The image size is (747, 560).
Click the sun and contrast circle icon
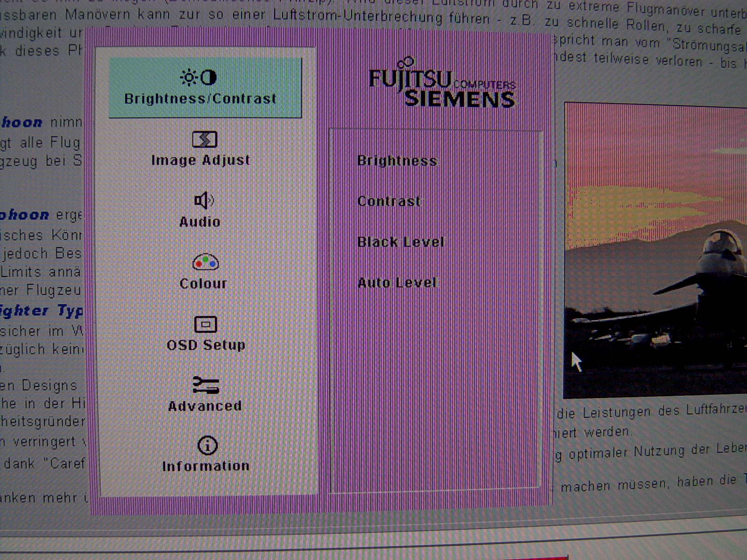pyautogui.click(x=199, y=77)
